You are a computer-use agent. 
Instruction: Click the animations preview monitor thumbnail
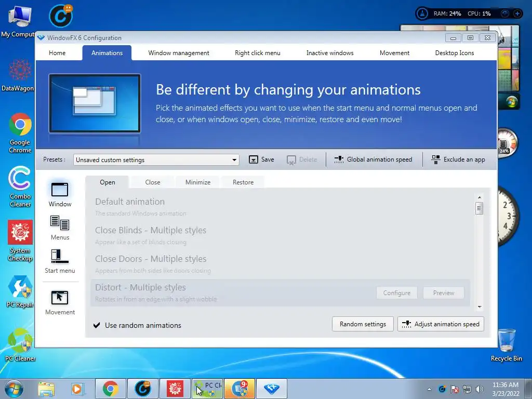coord(95,103)
